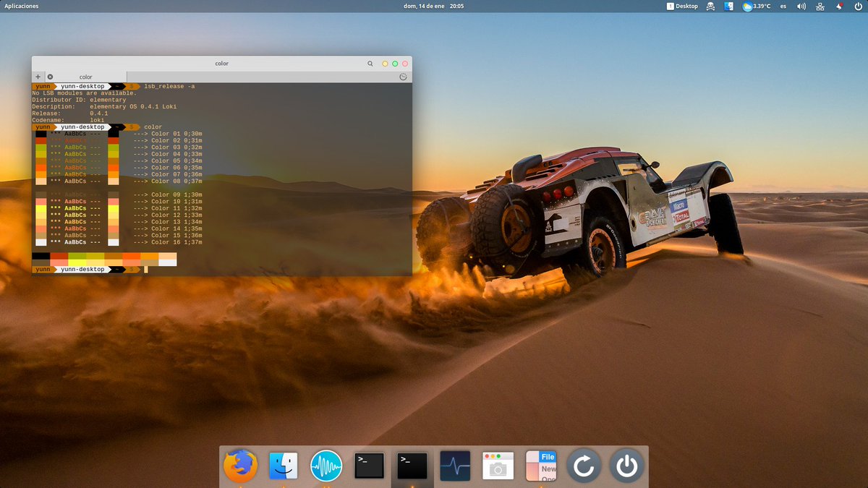Open the tab history icon in terminal
This screenshot has width=868, height=488.
pyautogui.click(x=404, y=77)
